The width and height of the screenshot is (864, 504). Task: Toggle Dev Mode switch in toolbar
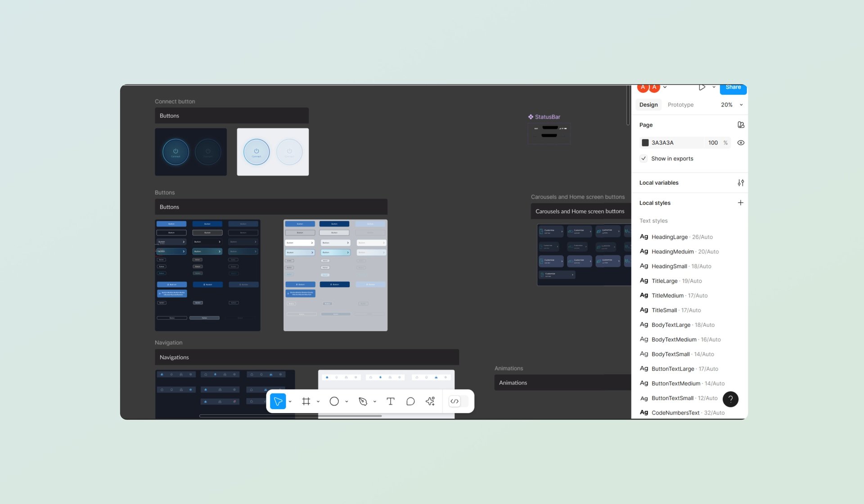coord(459,401)
